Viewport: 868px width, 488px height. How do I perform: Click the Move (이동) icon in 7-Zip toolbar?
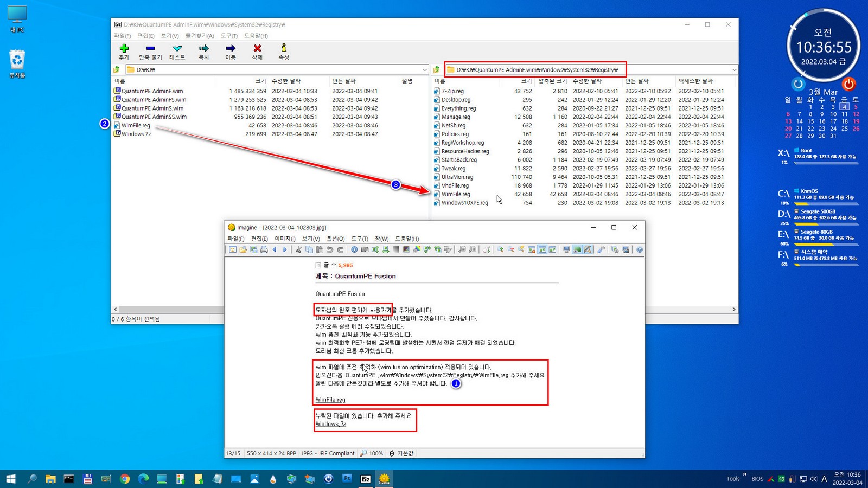point(231,52)
